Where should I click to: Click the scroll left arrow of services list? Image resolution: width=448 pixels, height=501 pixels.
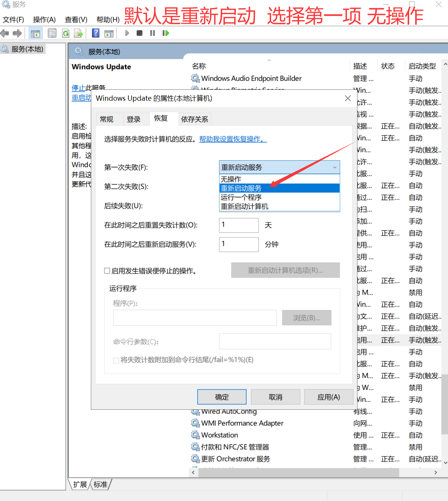coord(193,472)
